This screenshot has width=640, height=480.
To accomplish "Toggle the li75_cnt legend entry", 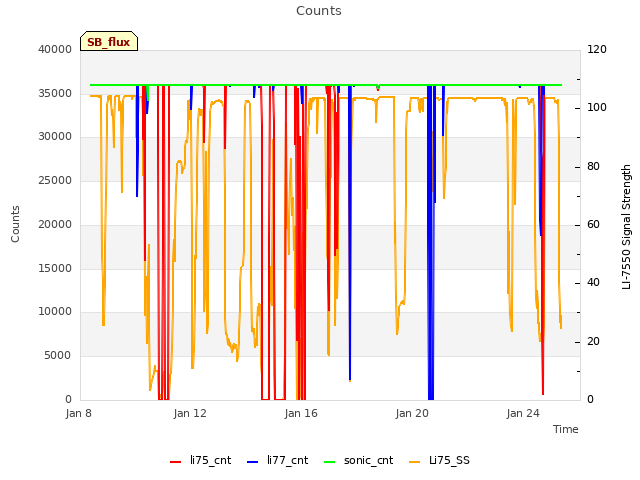I will click(x=200, y=460).
